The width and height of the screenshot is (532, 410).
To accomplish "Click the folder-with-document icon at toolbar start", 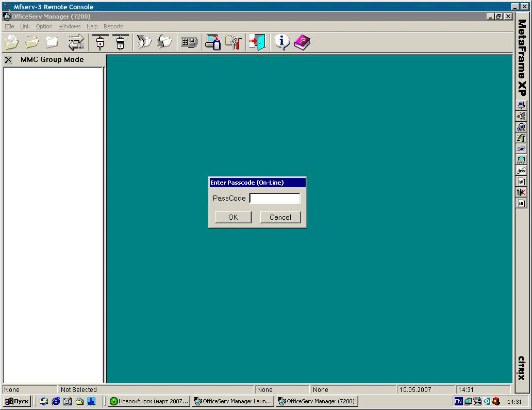I will click(x=11, y=42).
